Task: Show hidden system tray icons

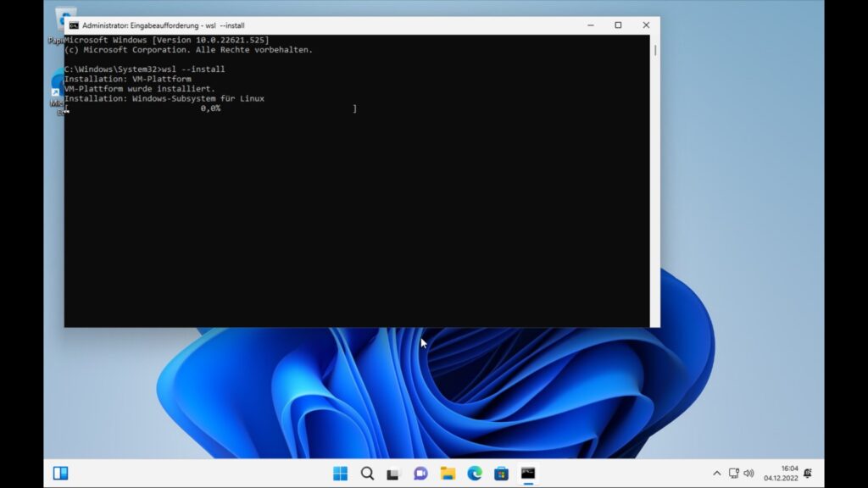Action: 717,473
